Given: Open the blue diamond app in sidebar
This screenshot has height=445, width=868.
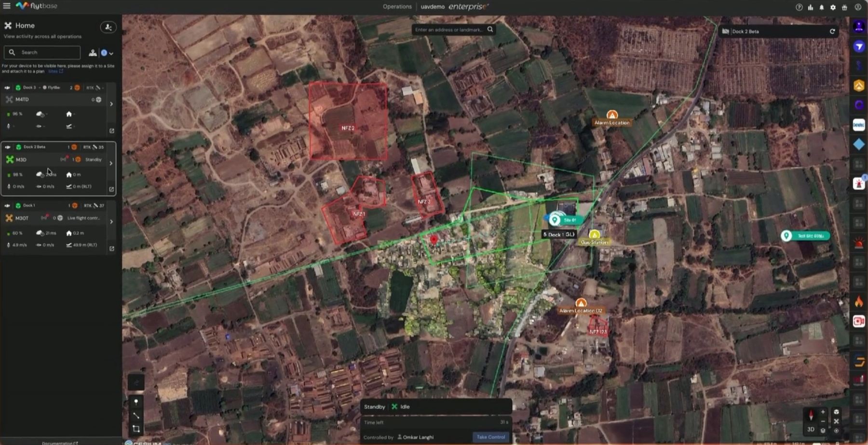Looking at the screenshot, I should point(859,144).
